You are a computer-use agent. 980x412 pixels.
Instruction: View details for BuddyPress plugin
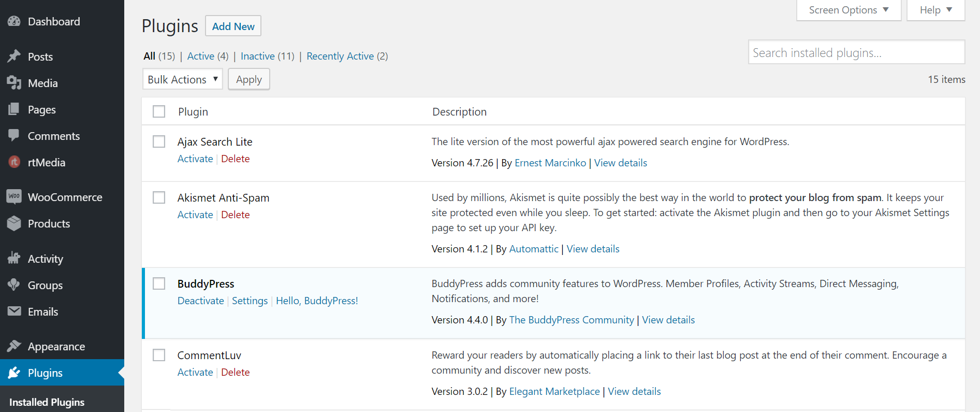click(668, 320)
